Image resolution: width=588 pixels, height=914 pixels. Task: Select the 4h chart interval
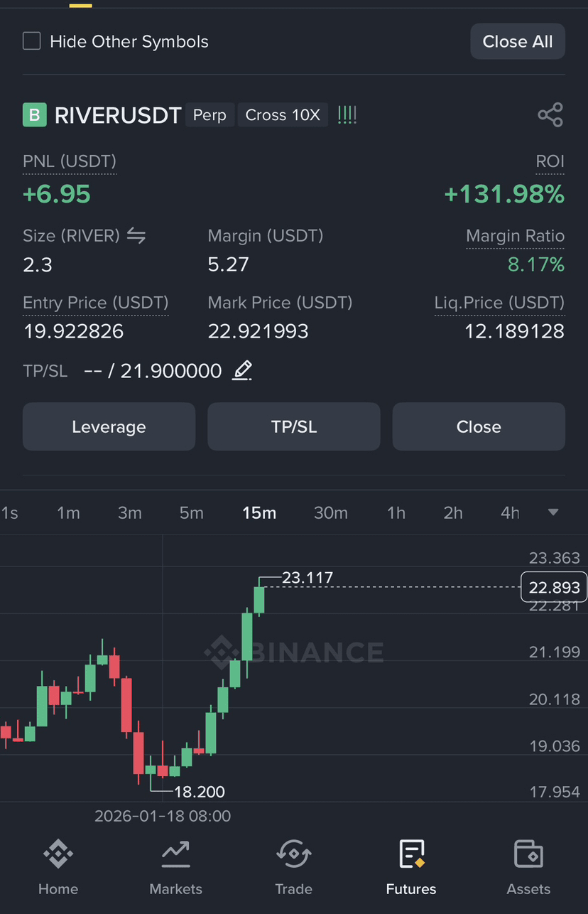(510, 512)
